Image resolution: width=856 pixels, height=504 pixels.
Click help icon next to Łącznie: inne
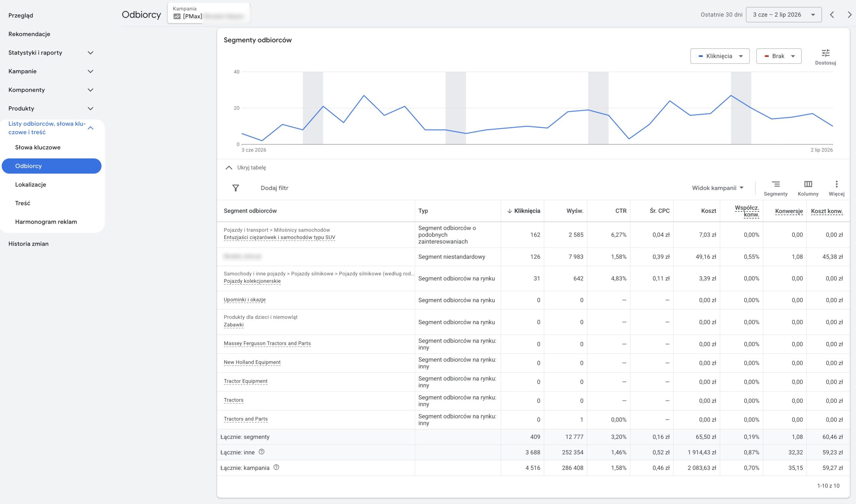[261, 452]
